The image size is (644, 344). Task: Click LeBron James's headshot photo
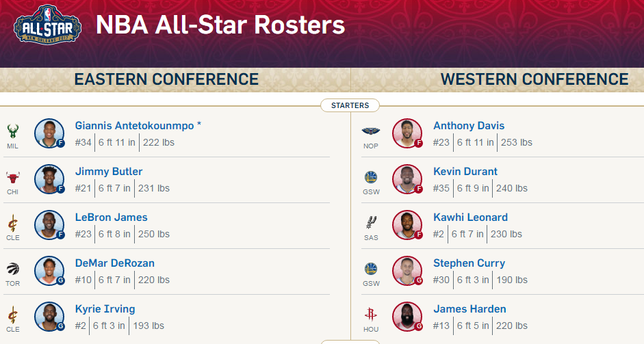[x=49, y=225]
